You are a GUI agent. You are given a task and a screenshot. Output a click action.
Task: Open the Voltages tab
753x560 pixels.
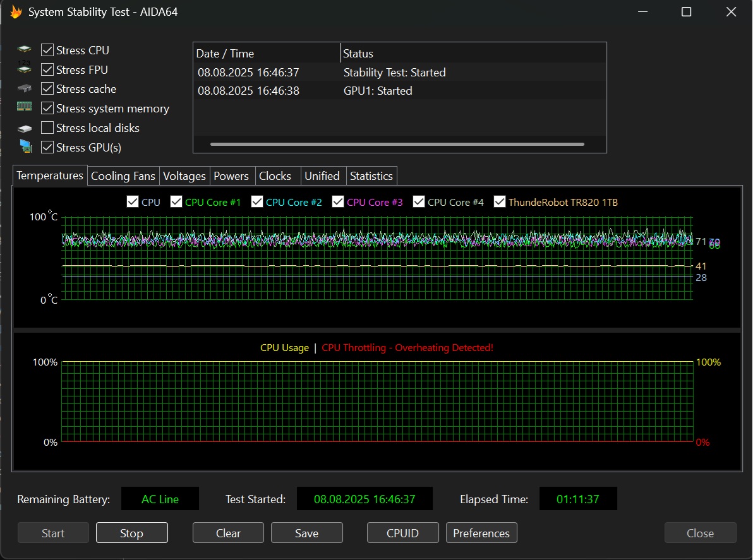pos(184,176)
